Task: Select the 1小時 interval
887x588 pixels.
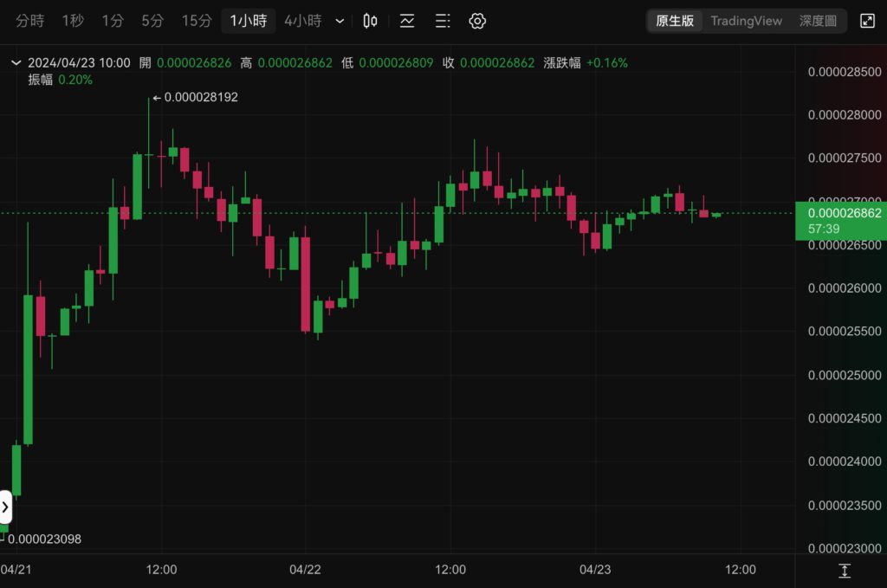Action: [x=248, y=21]
